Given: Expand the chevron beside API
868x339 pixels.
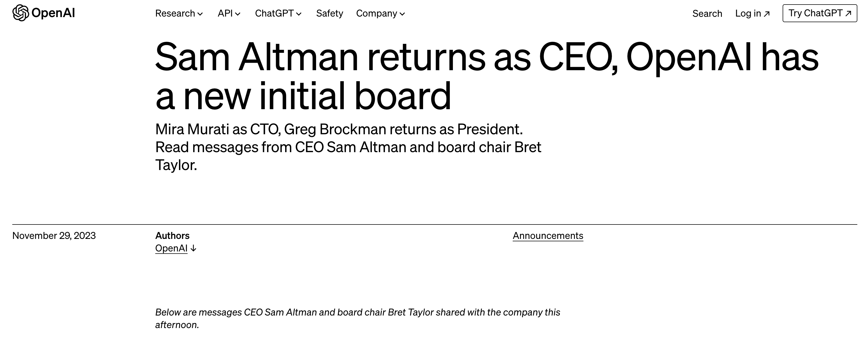Looking at the screenshot, I should coord(238,14).
